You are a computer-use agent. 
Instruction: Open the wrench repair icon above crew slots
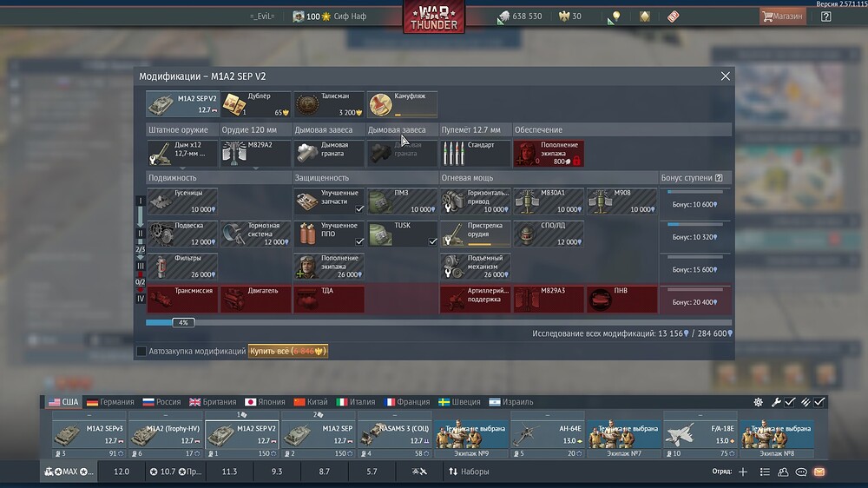point(775,402)
